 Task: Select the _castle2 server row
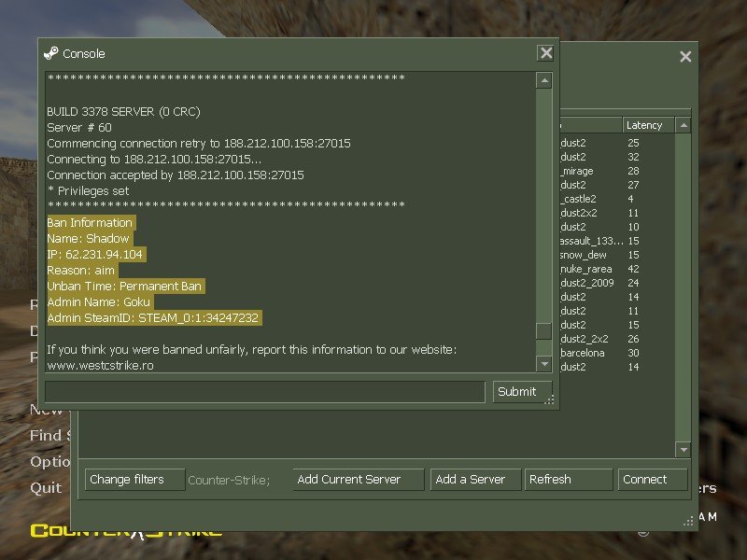(617, 199)
